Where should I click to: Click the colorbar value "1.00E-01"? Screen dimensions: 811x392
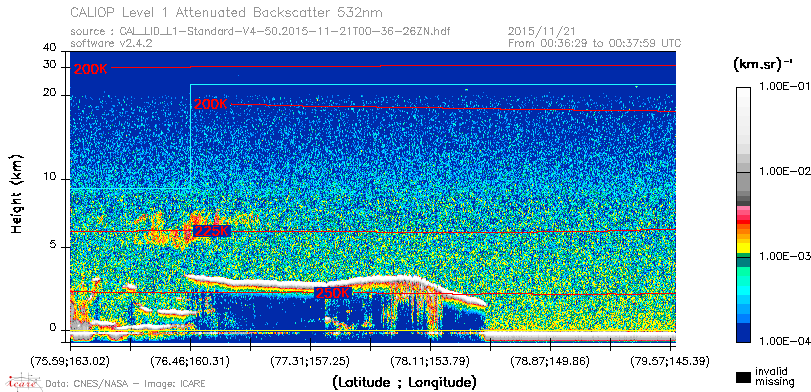click(x=784, y=87)
